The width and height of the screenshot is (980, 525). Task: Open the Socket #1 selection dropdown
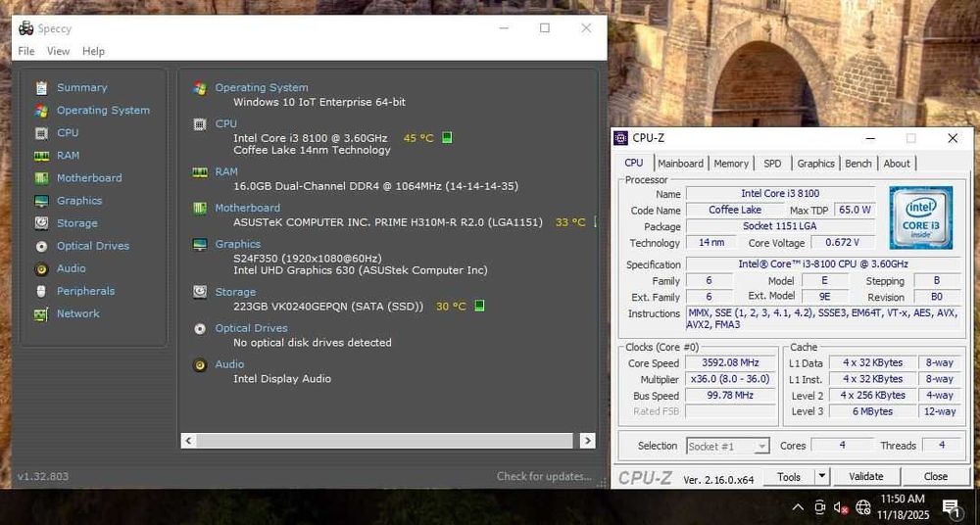pyautogui.click(x=727, y=447)
